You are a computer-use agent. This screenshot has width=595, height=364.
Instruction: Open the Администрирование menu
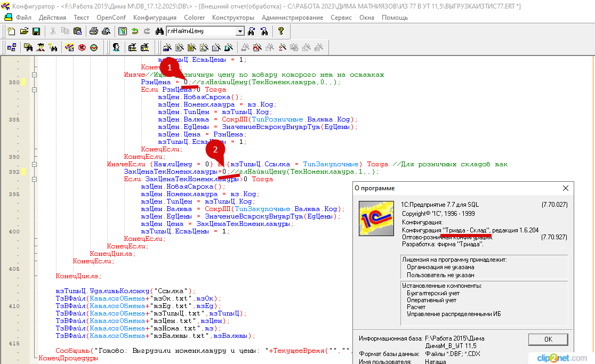(x=292, y=18)
